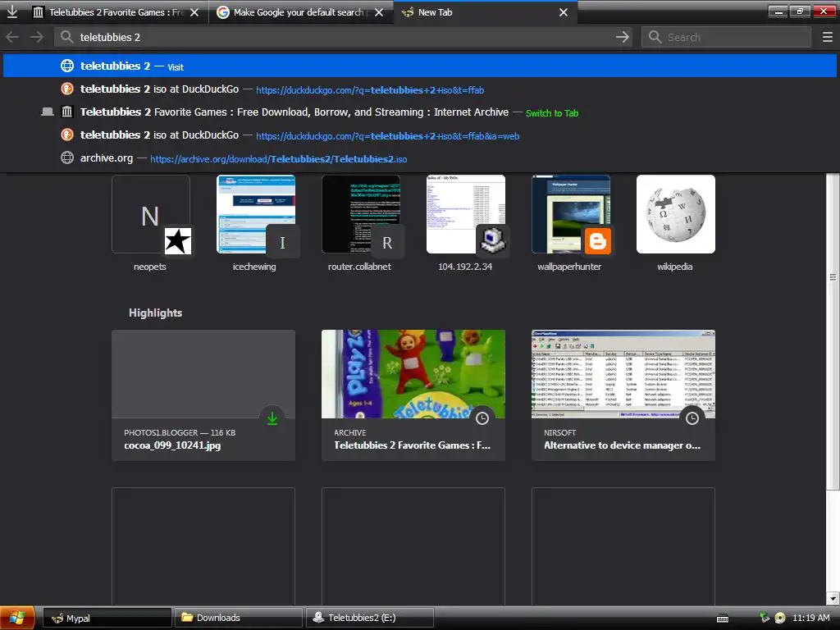Click the page vertical scrollbar thumb

(833, 331)
